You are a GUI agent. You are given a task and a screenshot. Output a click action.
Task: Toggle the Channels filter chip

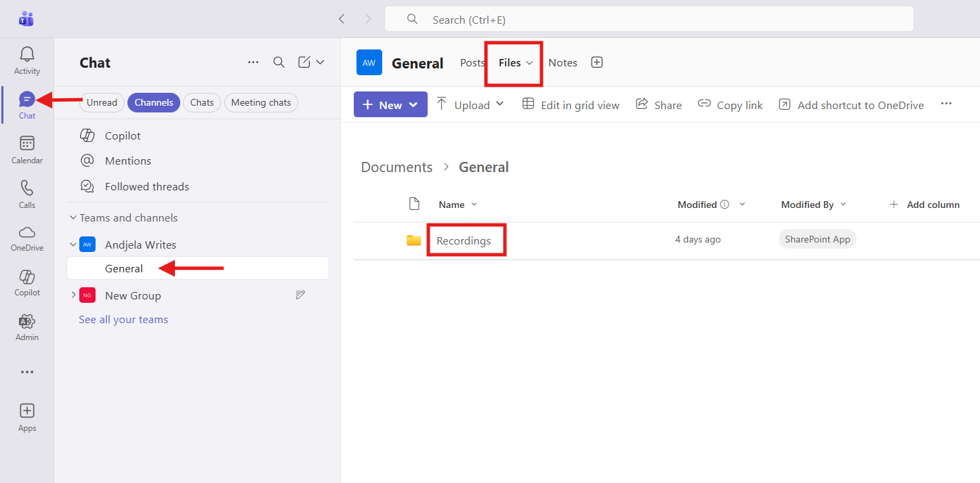[154, 103]
